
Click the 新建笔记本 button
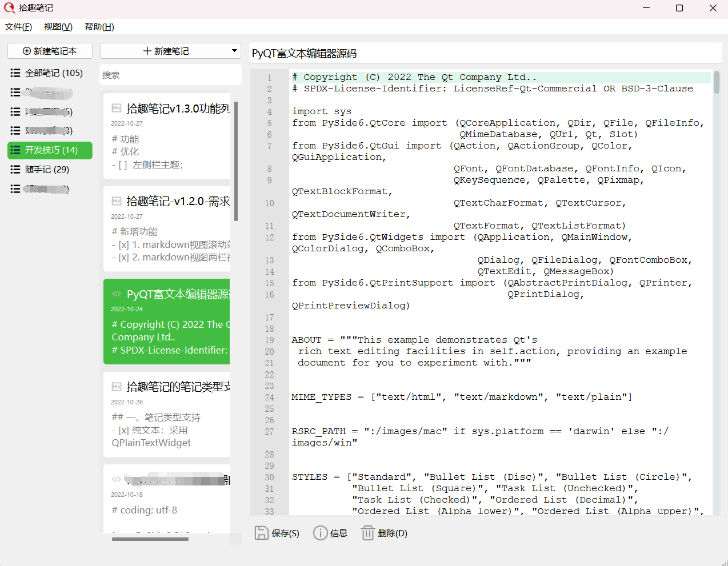coord(50,51)
